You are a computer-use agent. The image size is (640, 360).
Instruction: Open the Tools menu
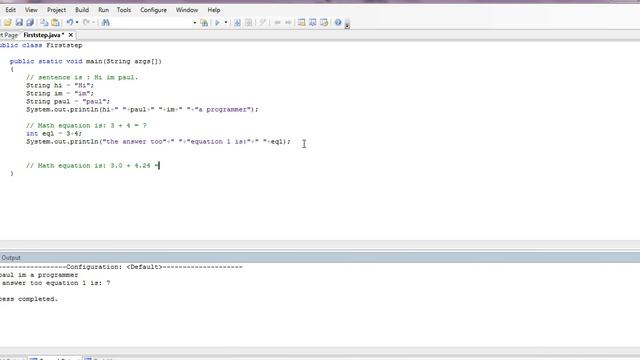point(124,10)
